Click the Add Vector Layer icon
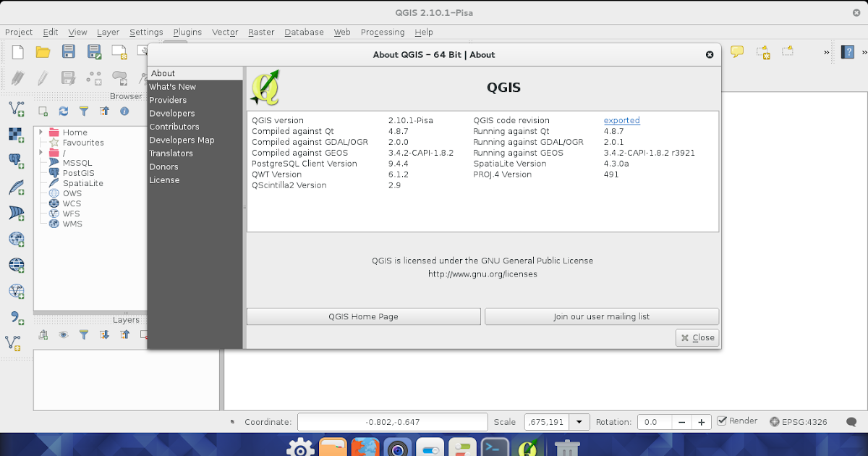This screenshot has height=456, width=868. coord(16,109)
